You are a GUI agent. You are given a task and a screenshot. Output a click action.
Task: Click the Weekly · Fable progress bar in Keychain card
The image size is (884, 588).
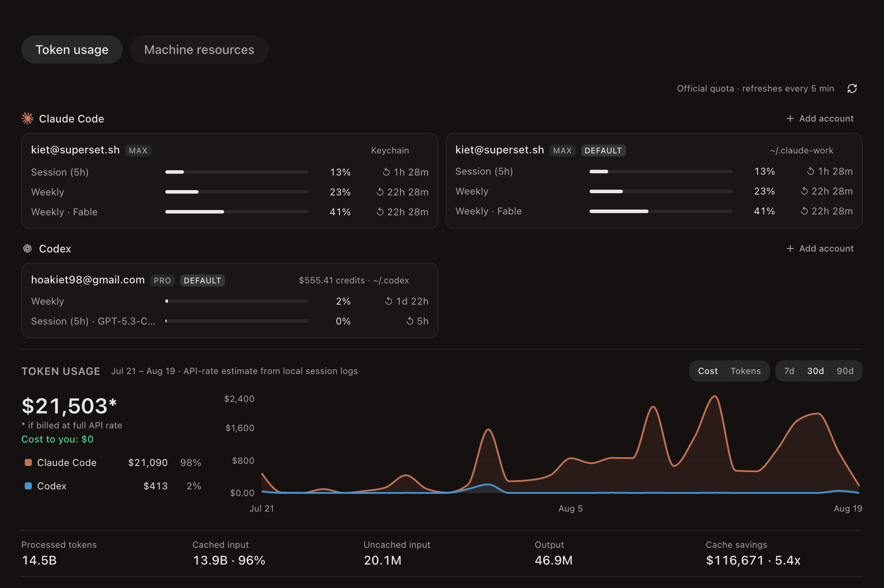point(237,212)
